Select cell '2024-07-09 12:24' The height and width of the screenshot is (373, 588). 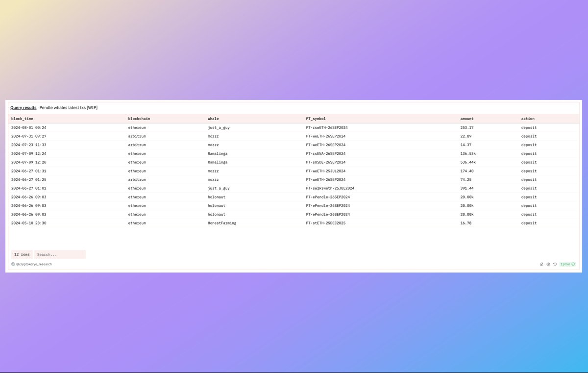[29, 154]
